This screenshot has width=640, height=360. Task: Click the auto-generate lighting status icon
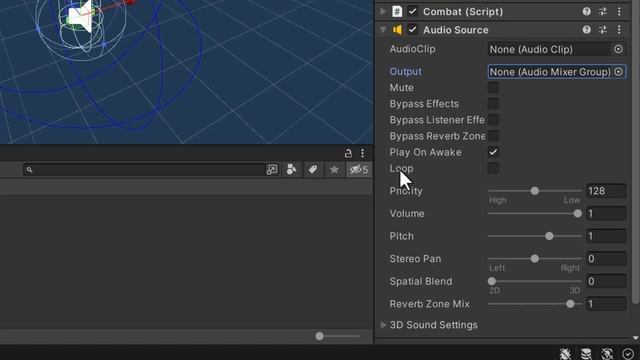pyautogui.click(x=607, y=353)
